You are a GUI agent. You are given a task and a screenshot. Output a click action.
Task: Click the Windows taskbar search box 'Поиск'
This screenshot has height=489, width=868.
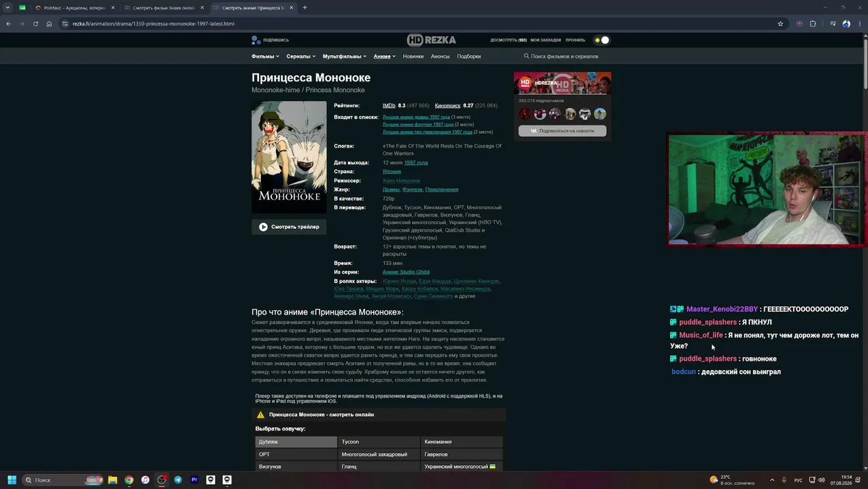[x=63, y=479]
